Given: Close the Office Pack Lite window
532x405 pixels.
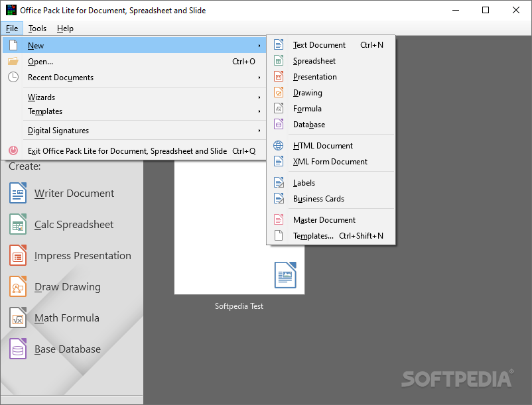Looking at the screenshot, I should (x=515, y=10).
